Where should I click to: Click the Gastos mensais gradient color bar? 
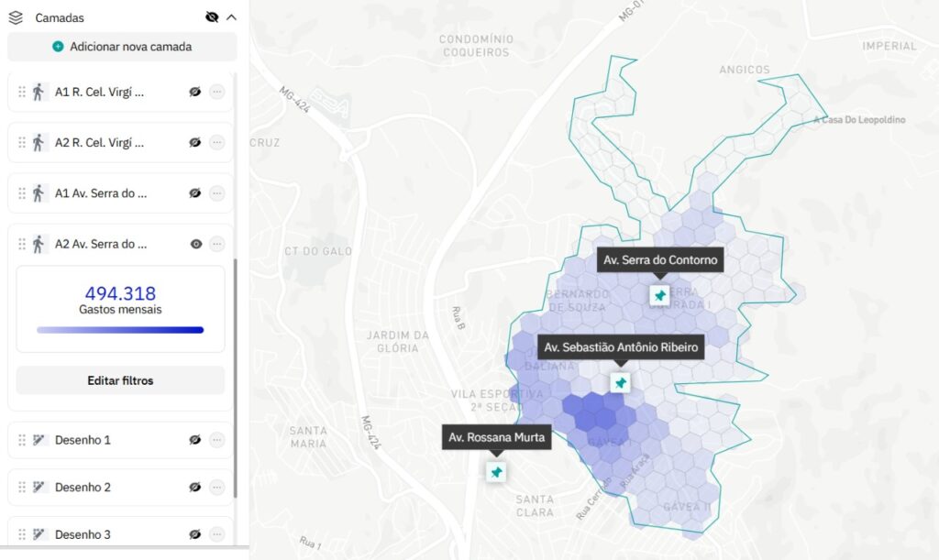pyautogui.click(x=120, y=330)
